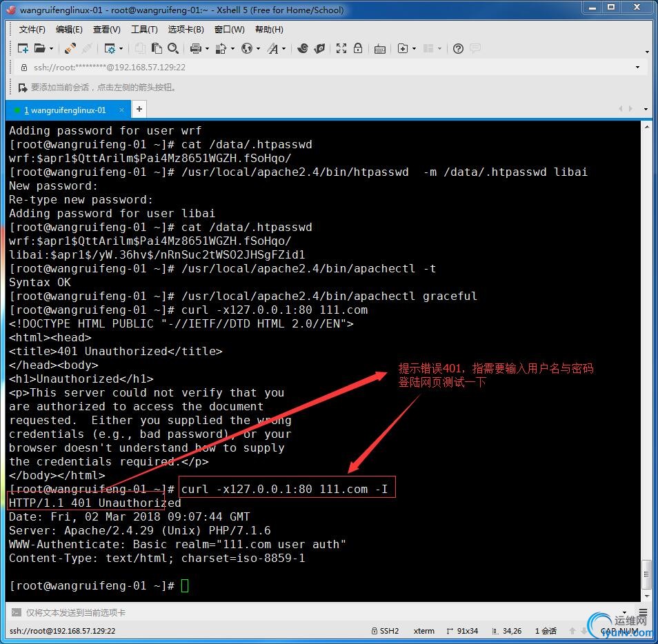Click the Font icon
This screenshot has height=644, width=658.
272,49
